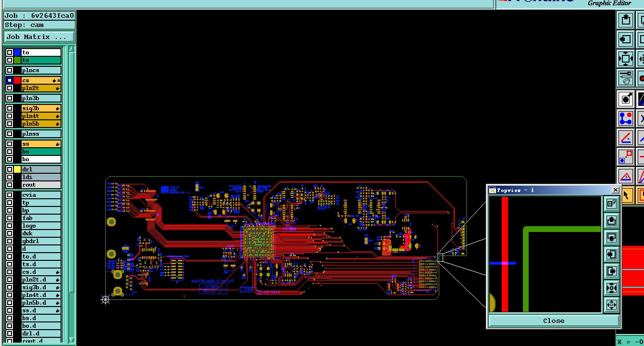
Task: Toggle the 'bs' layer checkbox
Action: [x=10, y=152]
